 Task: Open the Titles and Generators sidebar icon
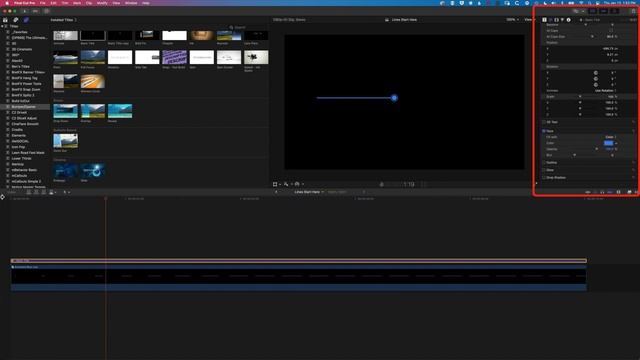click(x=26, y=20)
